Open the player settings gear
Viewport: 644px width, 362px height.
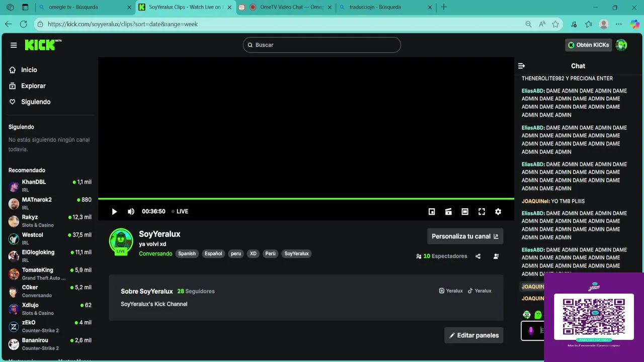(498, 212)
